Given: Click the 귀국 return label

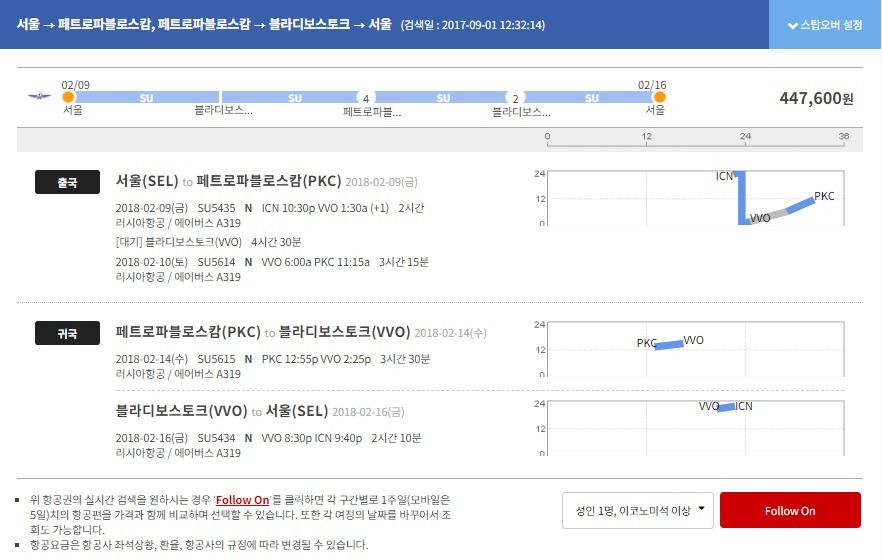Looking at the screenshot, I should [67, 333].
